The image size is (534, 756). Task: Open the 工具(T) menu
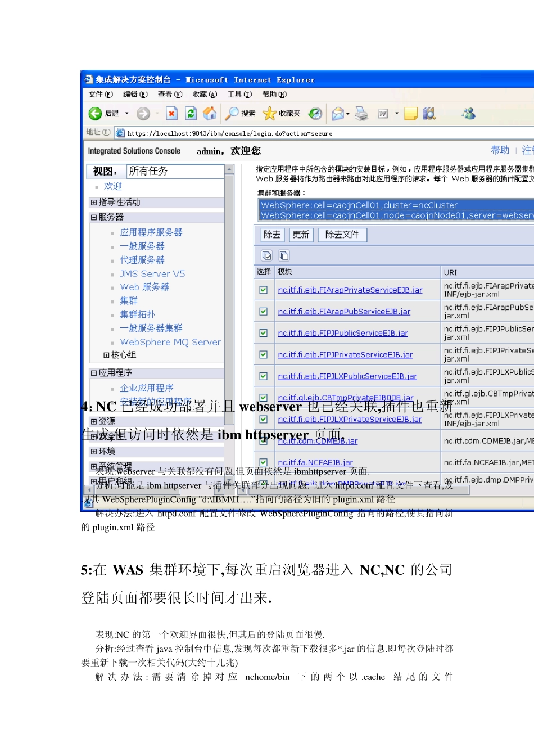(x=239, y=94)
